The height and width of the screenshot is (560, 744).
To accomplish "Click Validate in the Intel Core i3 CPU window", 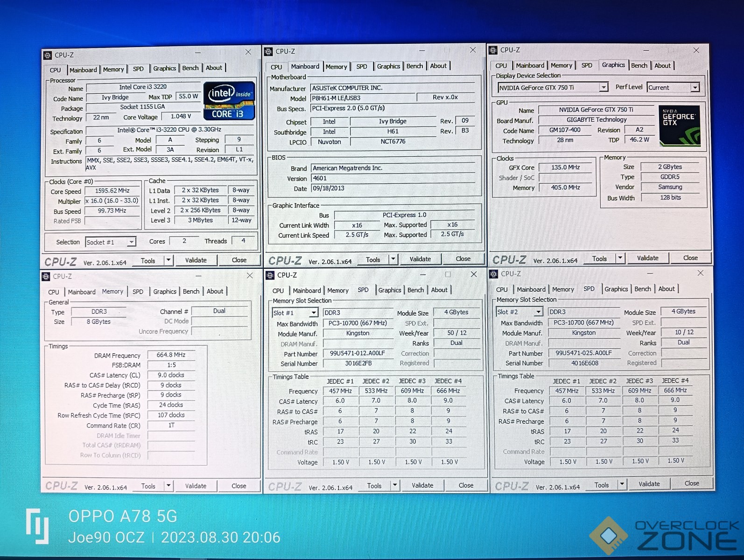I will [x=196, y=260].
